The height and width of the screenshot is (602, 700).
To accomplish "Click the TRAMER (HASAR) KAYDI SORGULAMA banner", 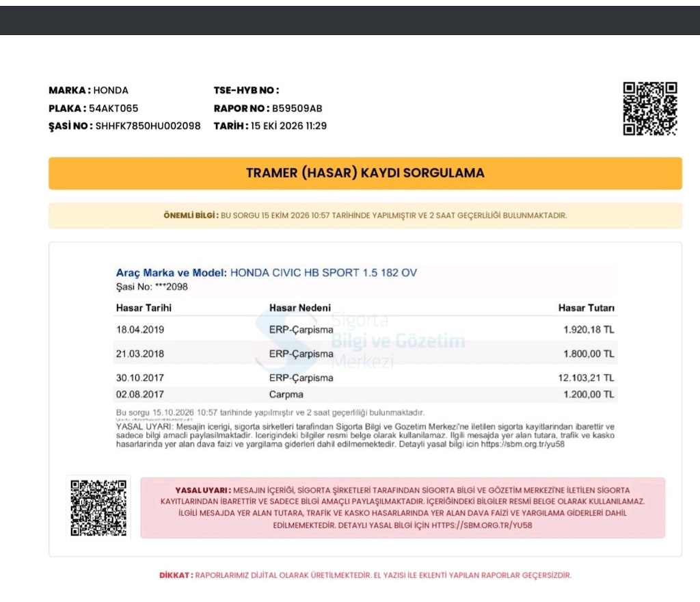I will tap(365, 173).
